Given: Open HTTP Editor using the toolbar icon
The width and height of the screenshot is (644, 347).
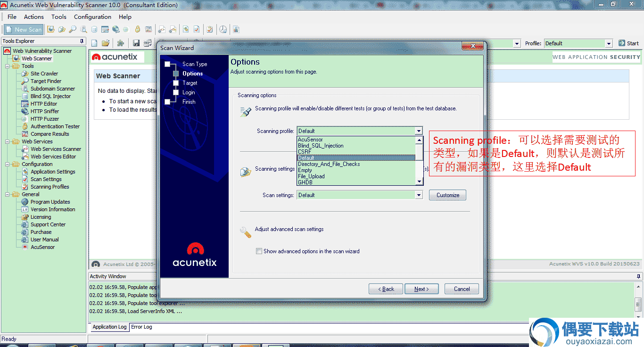Looking at the screenshot, I should [105, 29].
